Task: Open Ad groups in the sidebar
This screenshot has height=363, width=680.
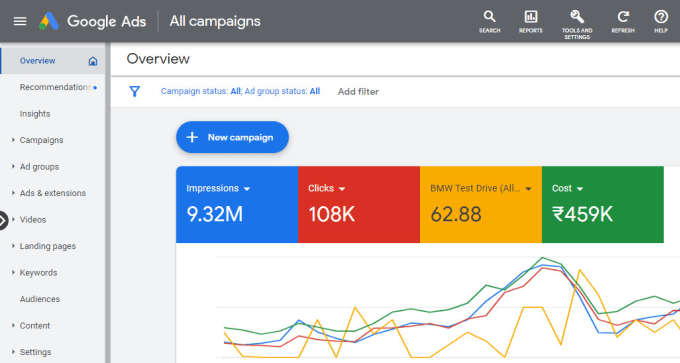Action: point(39,167)
